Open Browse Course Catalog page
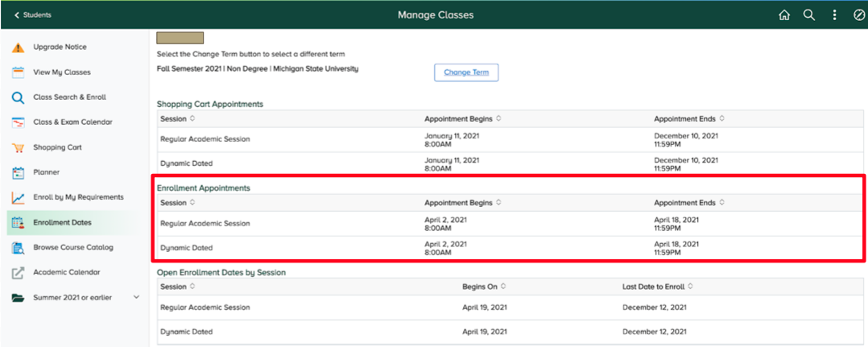This screenshot has width=868, height=347. tap(72, 248)
